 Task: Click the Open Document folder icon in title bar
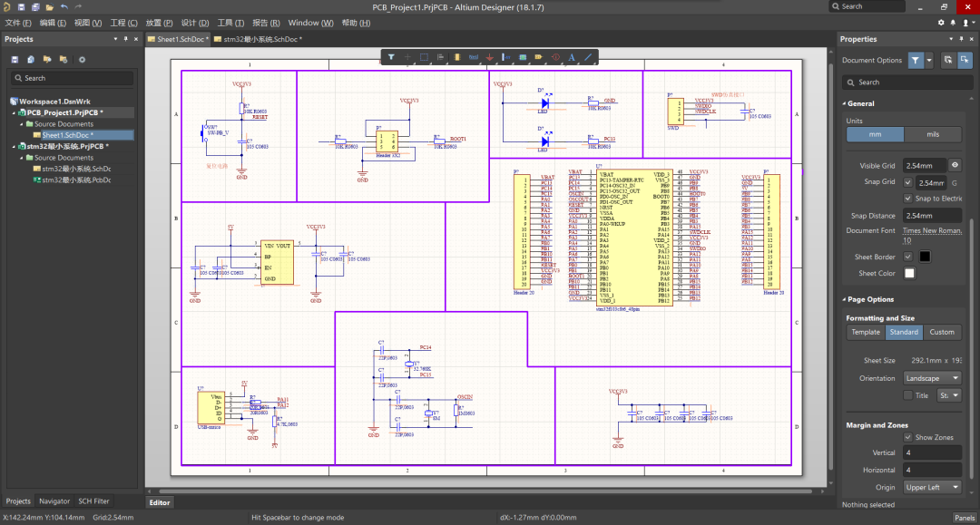[49, 7]
